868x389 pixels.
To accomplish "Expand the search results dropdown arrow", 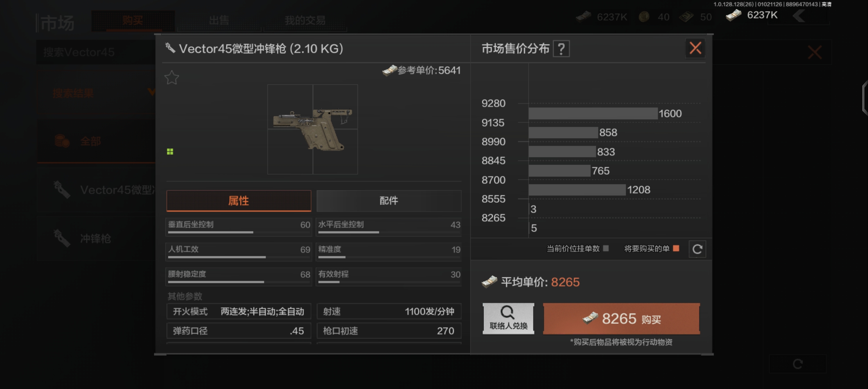I will (x=151, y=92).
